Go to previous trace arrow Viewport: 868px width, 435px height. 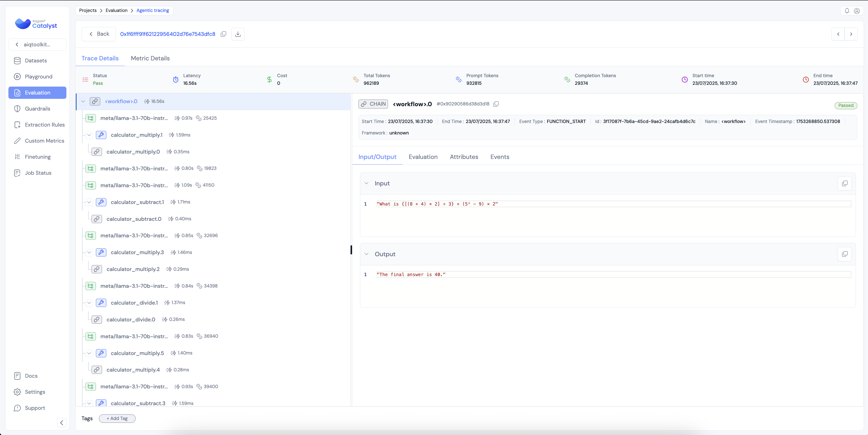pyautogui.click(x=838, y=34)
